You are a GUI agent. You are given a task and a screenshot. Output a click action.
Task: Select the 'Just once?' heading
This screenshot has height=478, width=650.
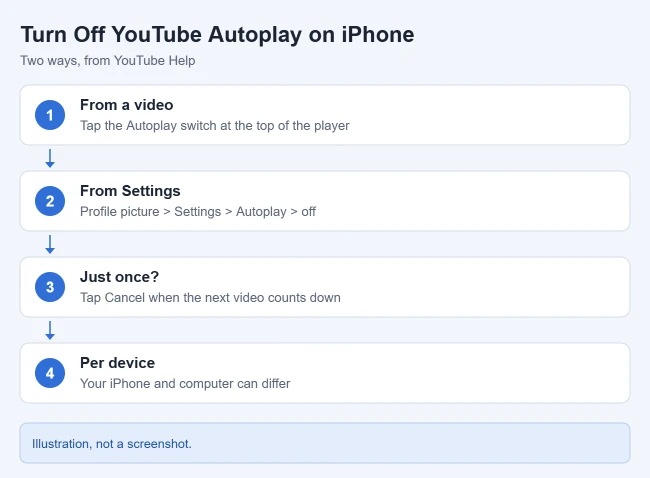pos(119,277)
